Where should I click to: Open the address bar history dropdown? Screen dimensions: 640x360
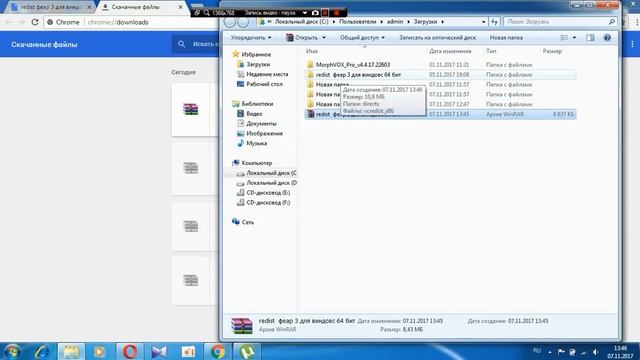pyautogui.click(x=484, y=22)
